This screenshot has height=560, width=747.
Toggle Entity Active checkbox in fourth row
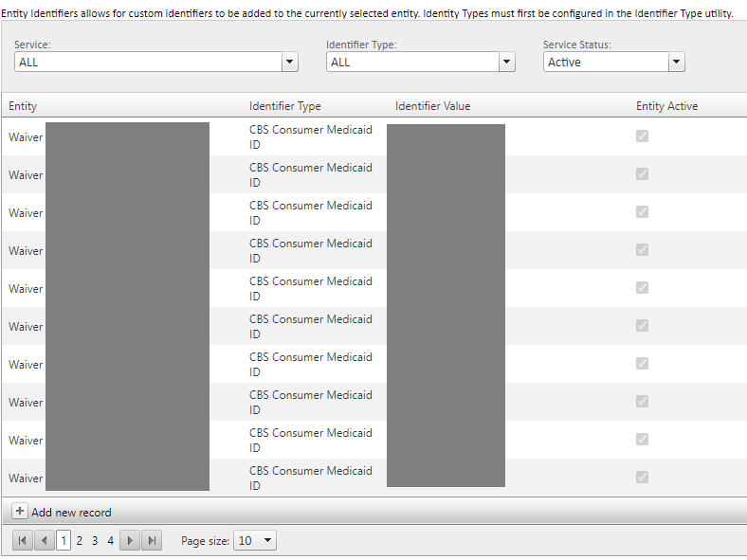click(x=642, y=249)
